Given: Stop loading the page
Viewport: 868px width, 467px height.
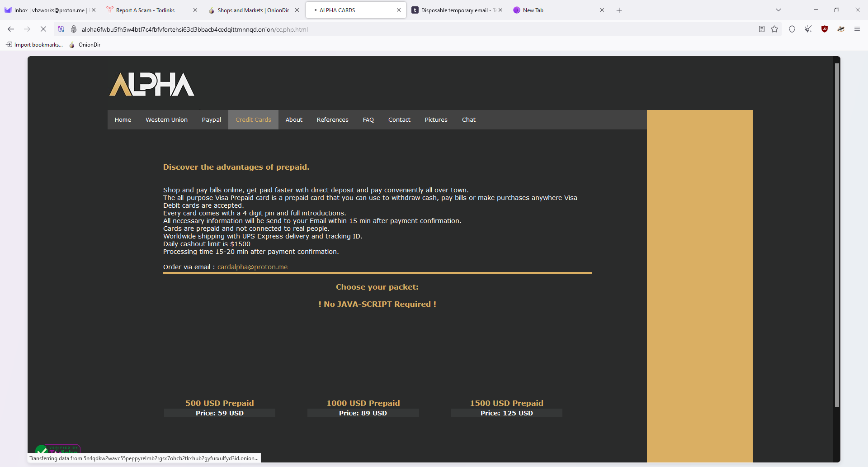Looking at the screenshot, I should (43, 29).
